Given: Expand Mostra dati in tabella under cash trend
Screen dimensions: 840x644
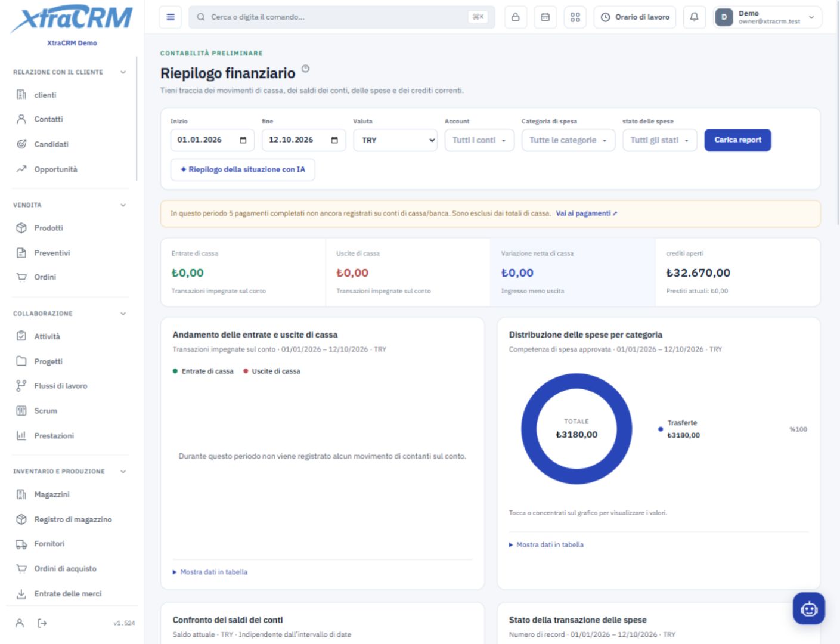Looking at the screenshot, I should pyautogui.click(x=210, y=572).
